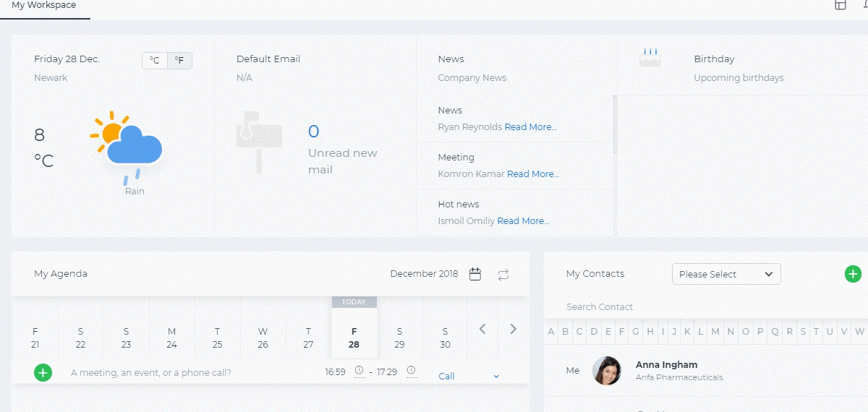
Task: Select Wednesday 26 in the agenda
Action: 263,338
